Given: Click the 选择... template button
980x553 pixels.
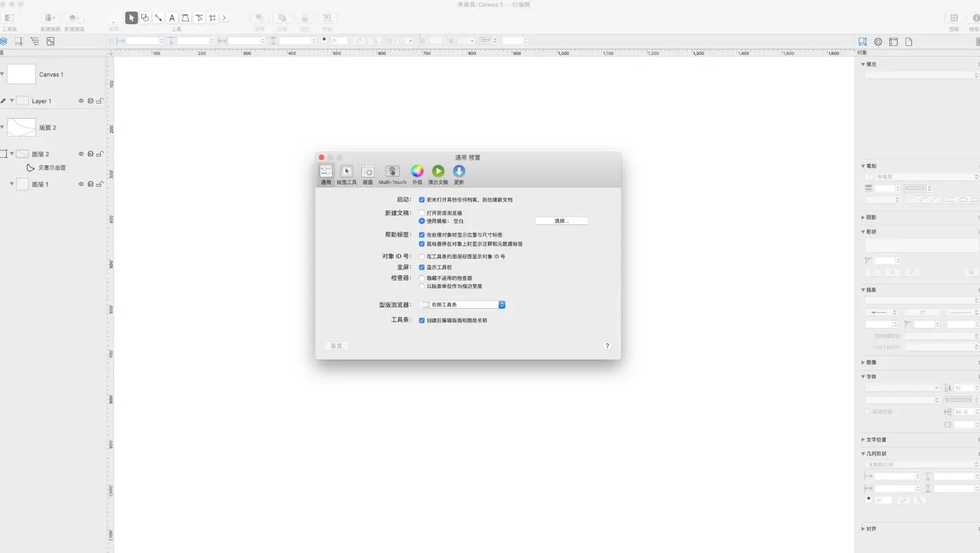Looking at the screenshot, I should click(562, 221).
